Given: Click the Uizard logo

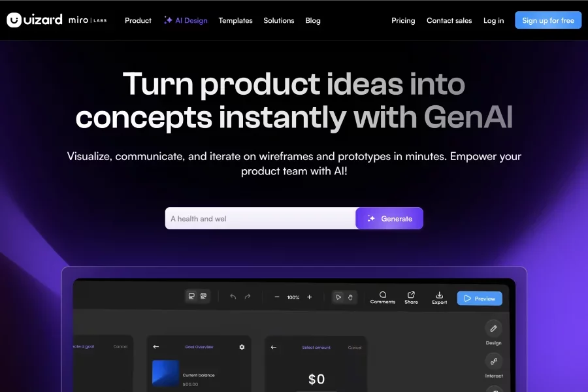Looking at the screenshot, I should click(34, 20).
